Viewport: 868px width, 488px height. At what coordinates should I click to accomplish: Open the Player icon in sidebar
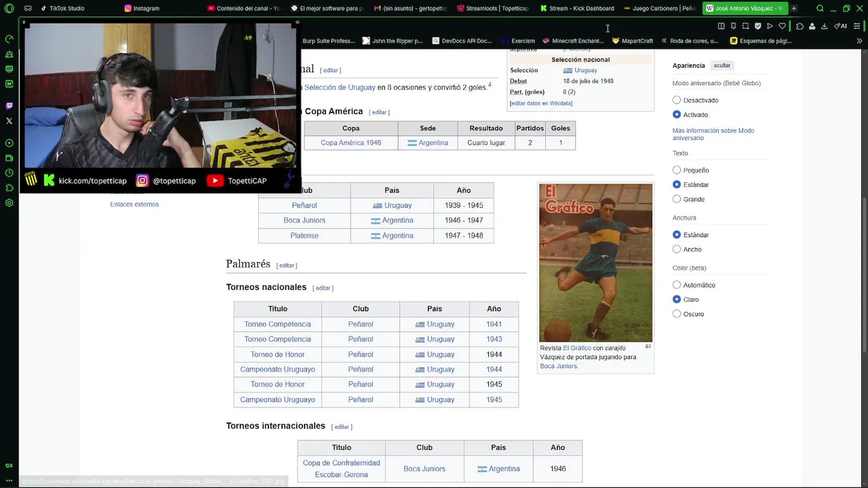tap(9, 143)
